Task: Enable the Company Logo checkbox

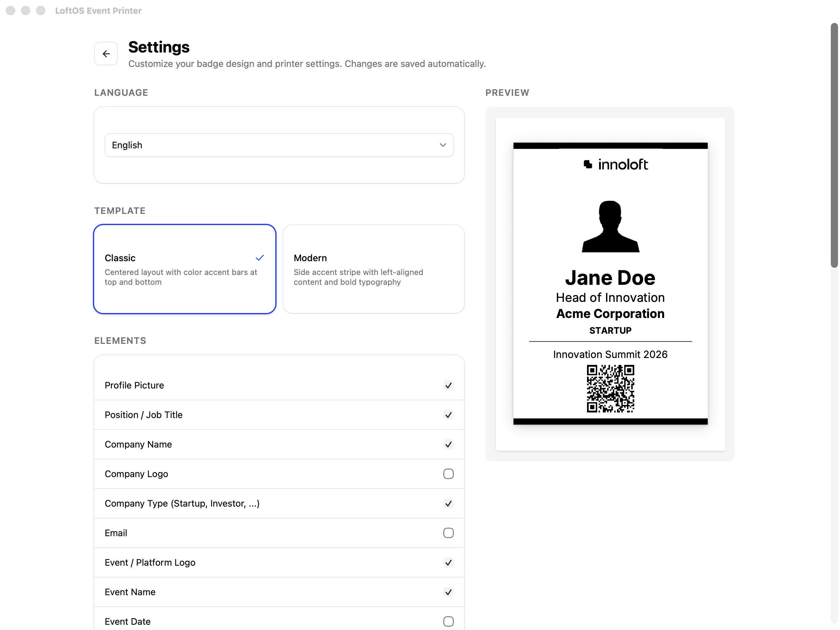Action: tap(449, 474)
